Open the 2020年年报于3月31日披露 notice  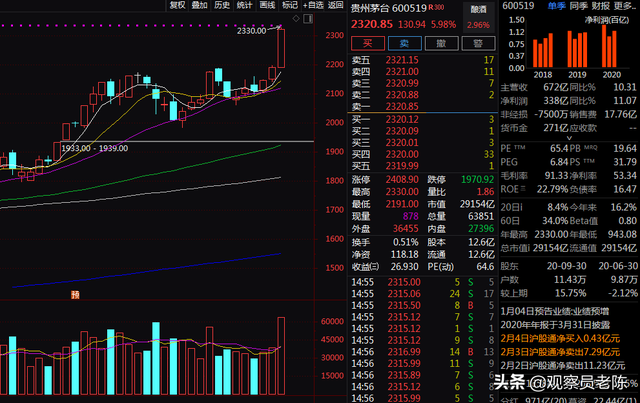pyautogui.click(x=555, y=325)
